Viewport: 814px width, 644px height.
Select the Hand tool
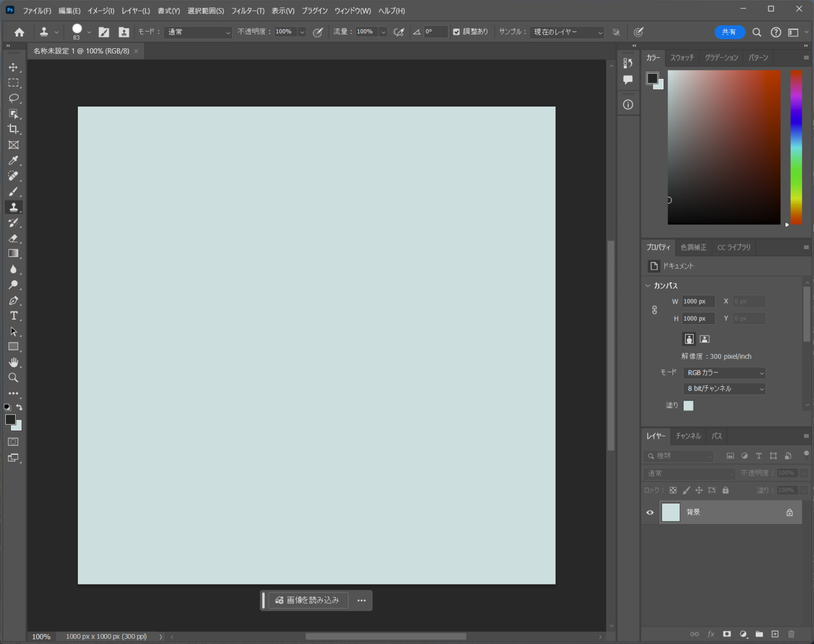[14, 362]
